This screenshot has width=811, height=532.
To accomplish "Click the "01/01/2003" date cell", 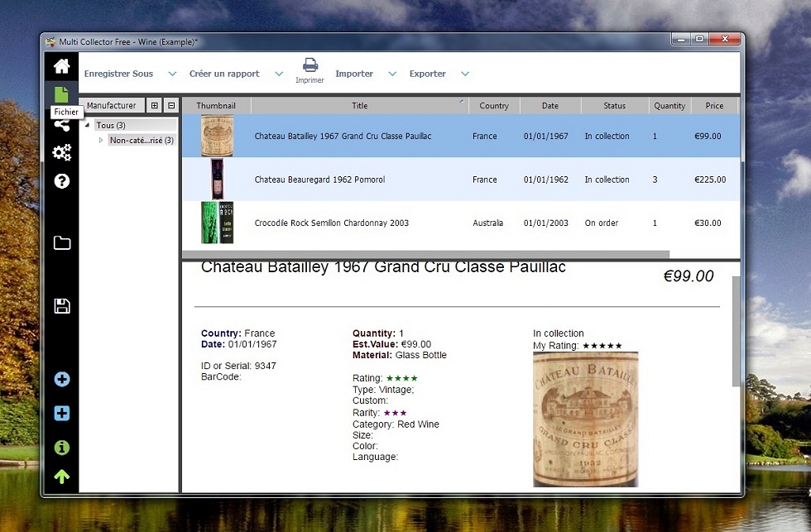I will 545,223.
